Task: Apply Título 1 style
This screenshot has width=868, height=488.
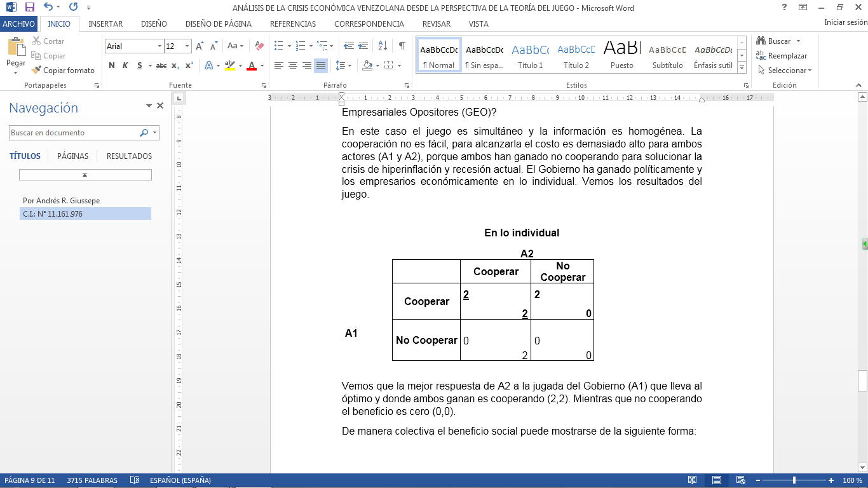Action: pyautogui.click(x=531, y=56)
